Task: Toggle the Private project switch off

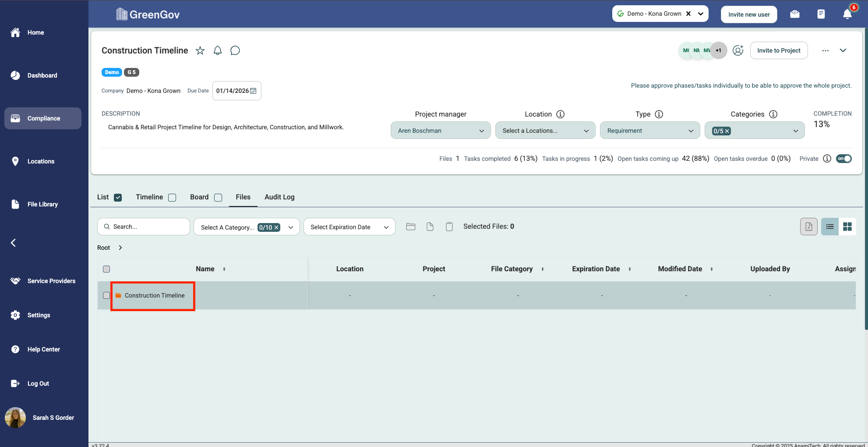Action: [x=843, y=159]
